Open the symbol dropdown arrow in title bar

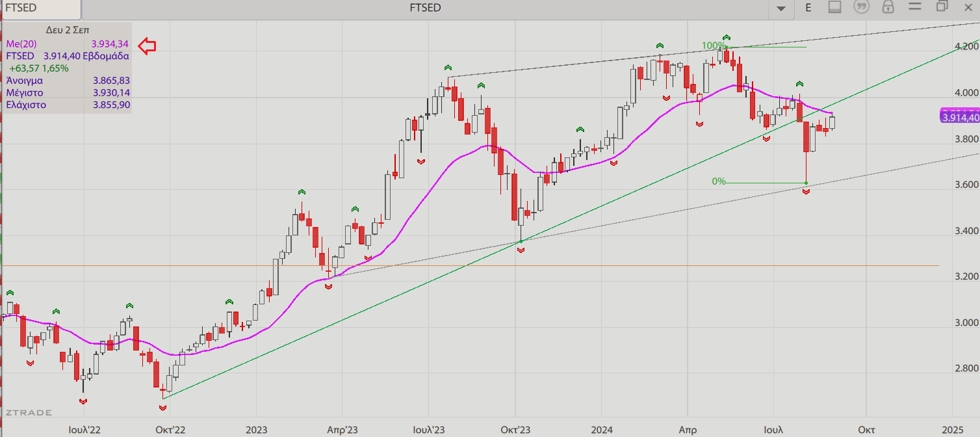(x=781, y=8)
